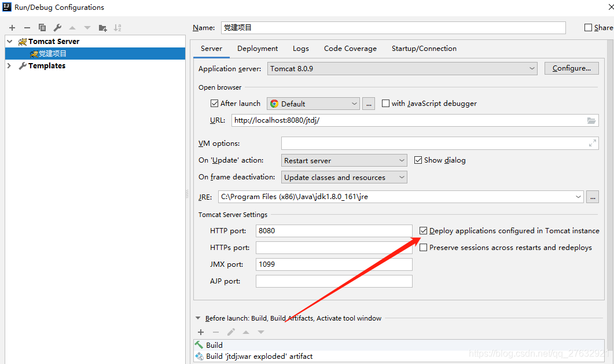Switch to the Deployment tab
614x364 pixels.
click(x=257, y=49)
